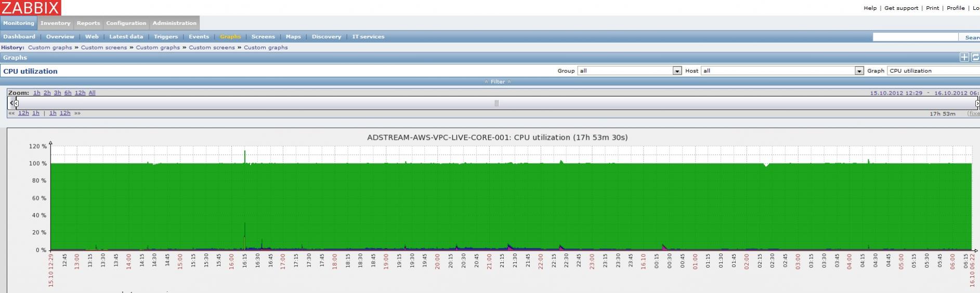
Task: Set zoom to 2h
Action: pyautogui.click(x=47, y=93)
